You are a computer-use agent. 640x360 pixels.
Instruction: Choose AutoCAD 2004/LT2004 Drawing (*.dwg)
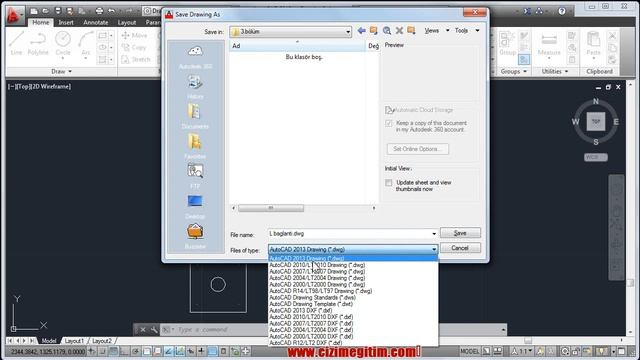(x=353, y=278)
